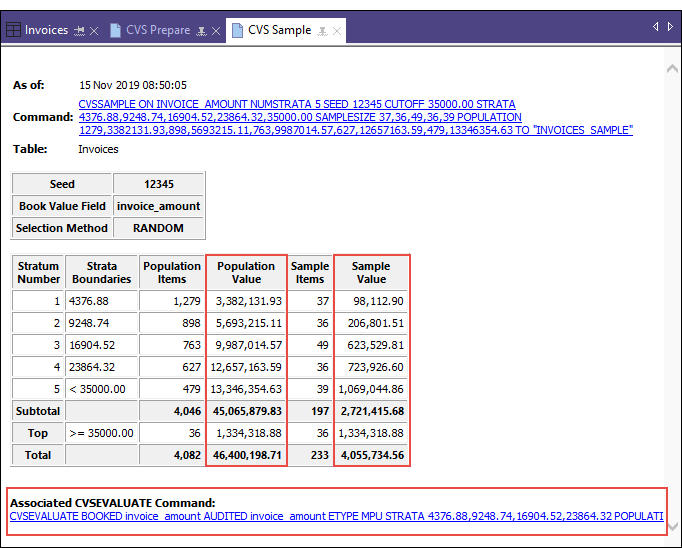Click the Invoices table grid icon
Screen dimensions: 682x548
point(14,30)
